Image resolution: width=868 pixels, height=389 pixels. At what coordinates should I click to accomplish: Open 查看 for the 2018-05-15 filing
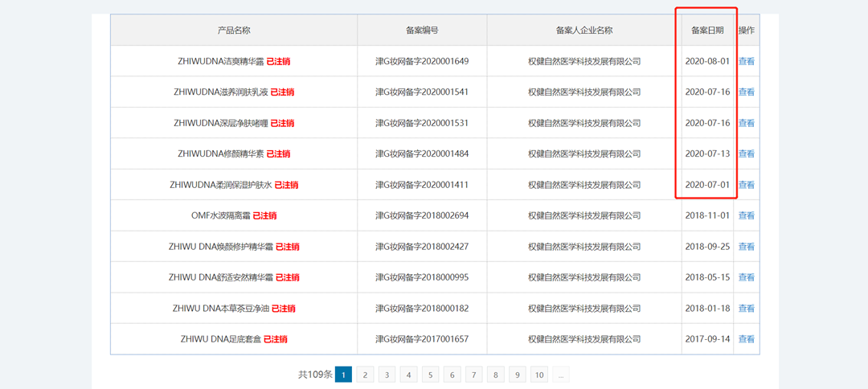pyautogui.click(x=746, y=277)
